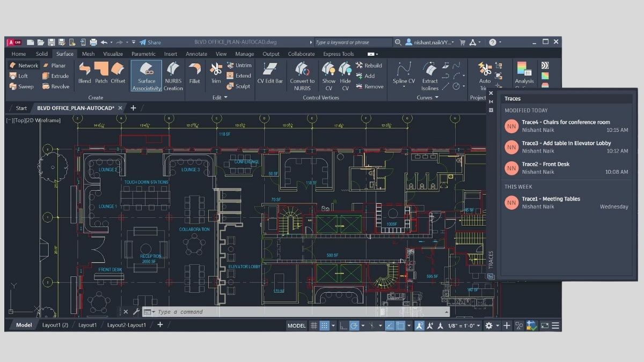Viewport: 644px width, 362px height.
Task: Open the customize quick access toolbar dropdown
Action: tap(133, 42)
